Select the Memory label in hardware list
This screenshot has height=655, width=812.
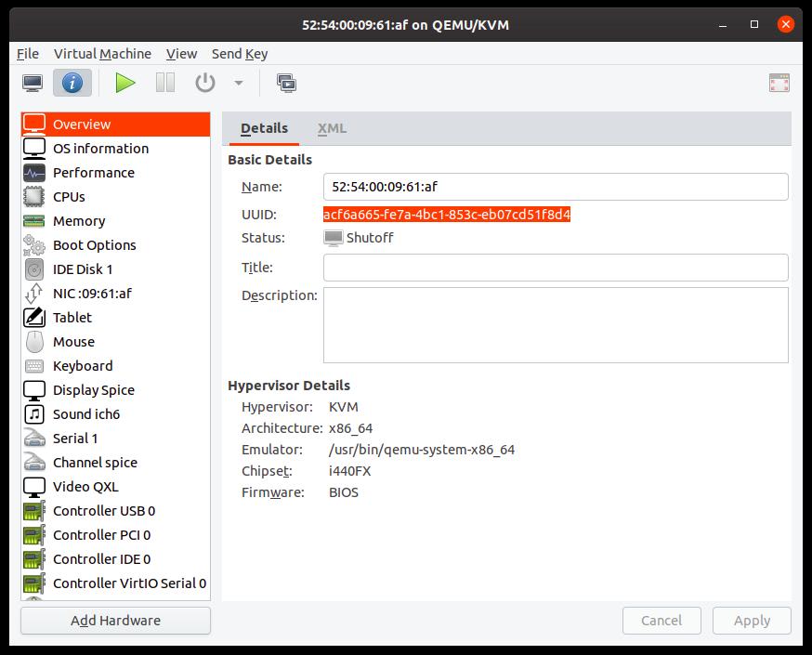click(79, 221)
